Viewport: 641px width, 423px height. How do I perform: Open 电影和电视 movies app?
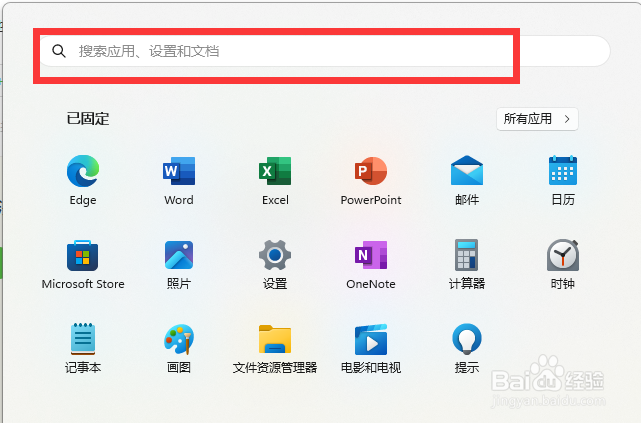click(371, 339)
